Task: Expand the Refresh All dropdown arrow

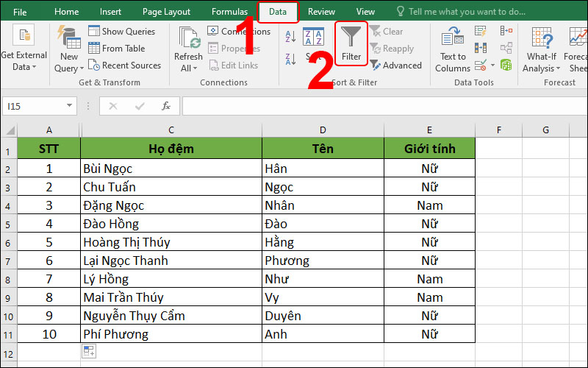Action: (196, 68)
